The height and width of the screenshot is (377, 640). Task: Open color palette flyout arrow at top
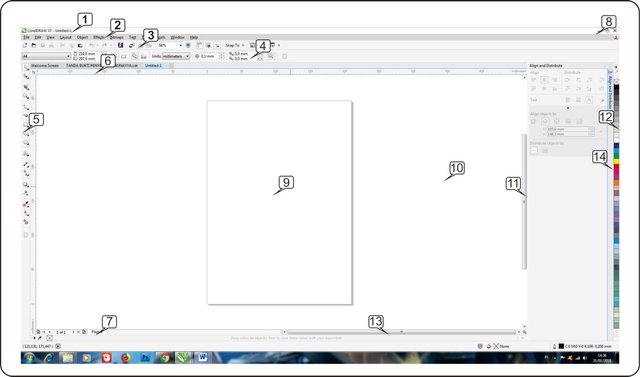coord(616,67)
